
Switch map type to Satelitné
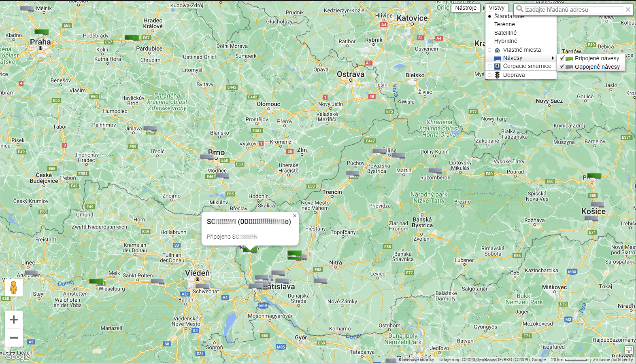tap(505, 33)
